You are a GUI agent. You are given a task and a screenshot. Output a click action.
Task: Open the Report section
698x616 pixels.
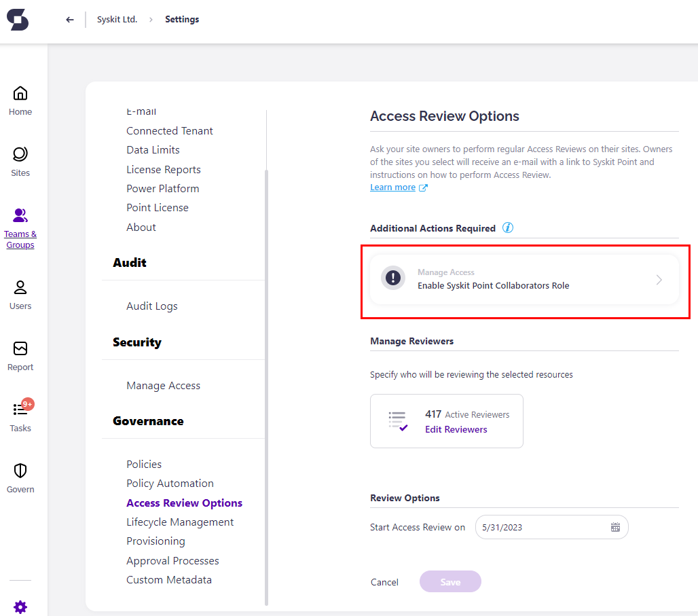click(x=20, y=353)
